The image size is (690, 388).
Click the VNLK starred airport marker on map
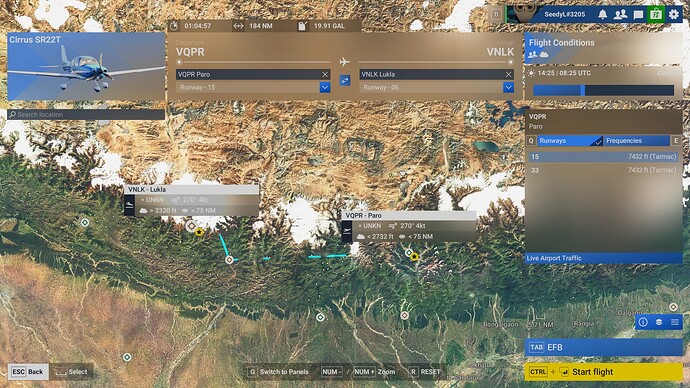(199, 232)
